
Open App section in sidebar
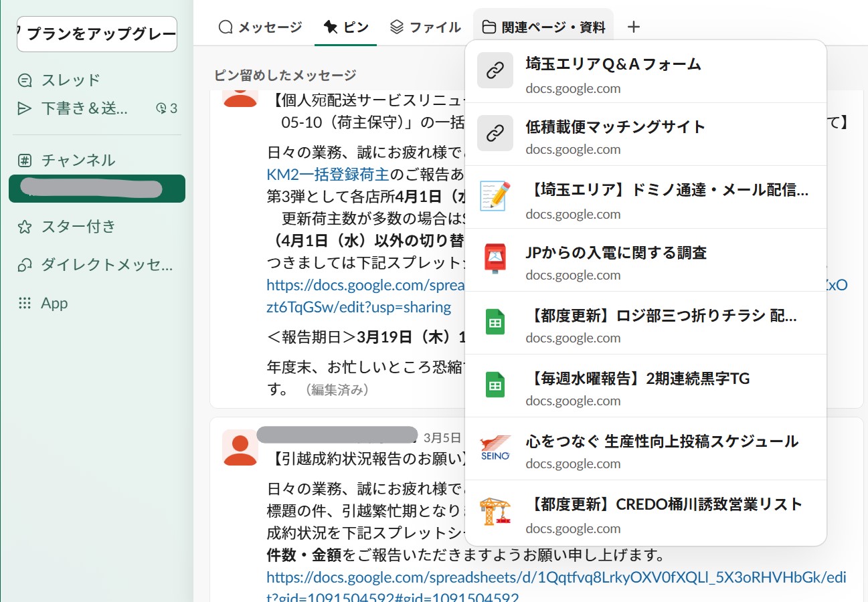pos(54,303)
